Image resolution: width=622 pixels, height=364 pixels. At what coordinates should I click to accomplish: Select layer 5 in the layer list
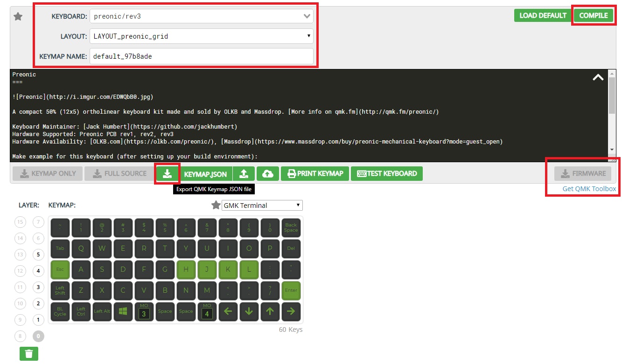(39, 254)
